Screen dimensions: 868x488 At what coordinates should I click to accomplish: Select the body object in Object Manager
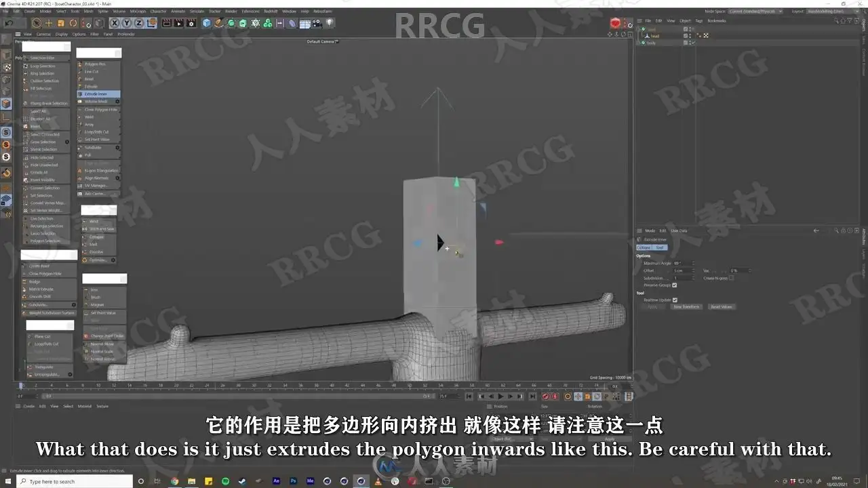pos(651,43)
